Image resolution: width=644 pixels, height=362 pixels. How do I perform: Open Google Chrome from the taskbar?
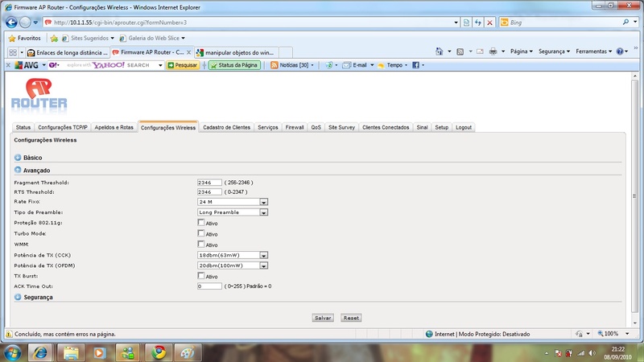pyautogui.click(x=158, y=352)
